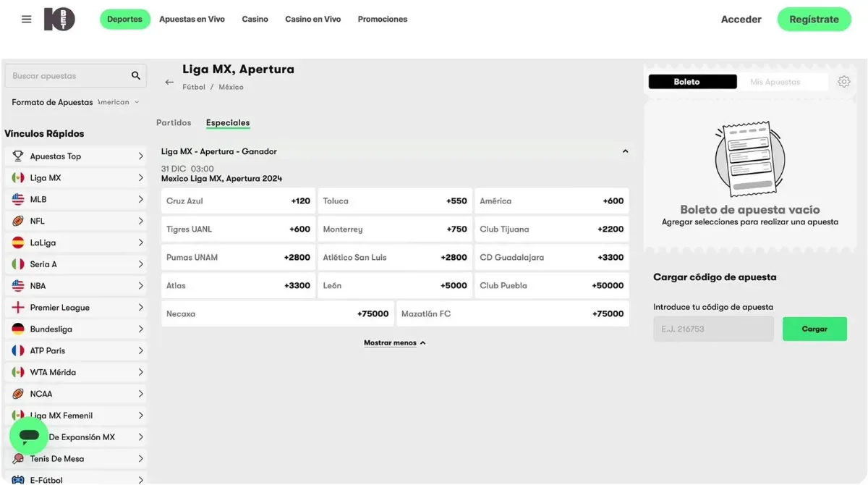The height and width of the screenshot is (485, 868).
Task: Open the Casino menu item
Action: pos(255,20)
